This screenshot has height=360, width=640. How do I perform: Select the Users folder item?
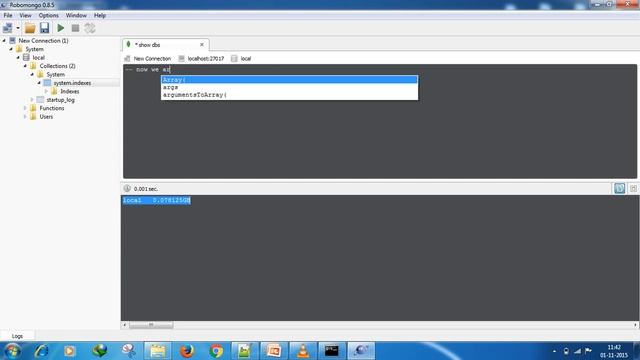(46, 117)
